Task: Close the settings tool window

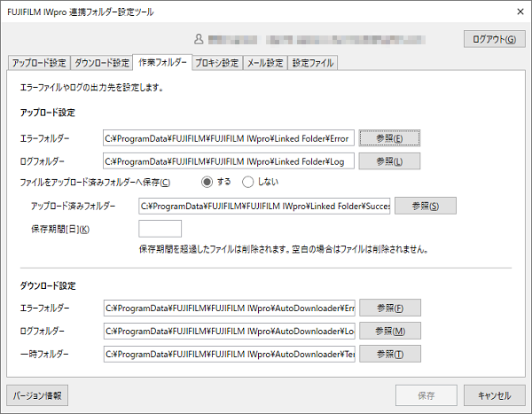Action: (x=520, y=12)
